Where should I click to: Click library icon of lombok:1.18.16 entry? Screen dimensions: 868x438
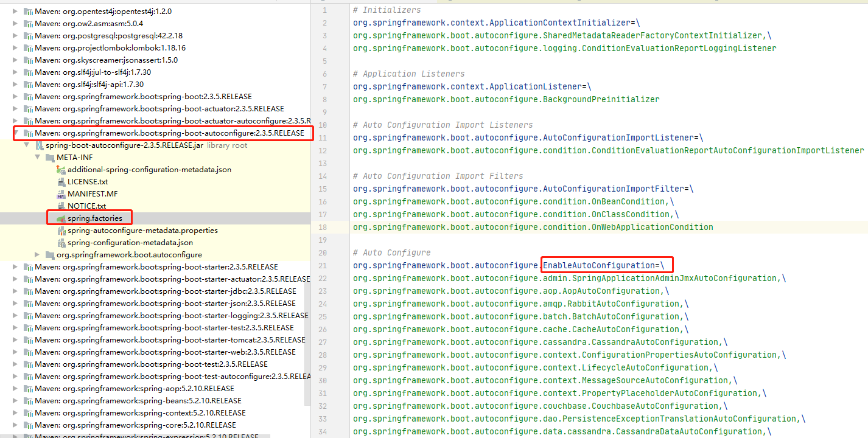[x=28, y=48]
